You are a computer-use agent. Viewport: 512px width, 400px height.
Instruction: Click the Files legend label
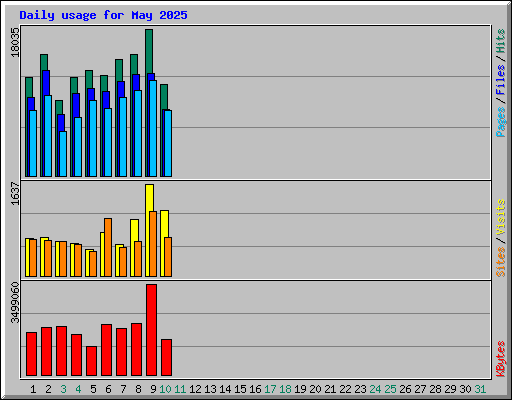[x=500, y=80]
